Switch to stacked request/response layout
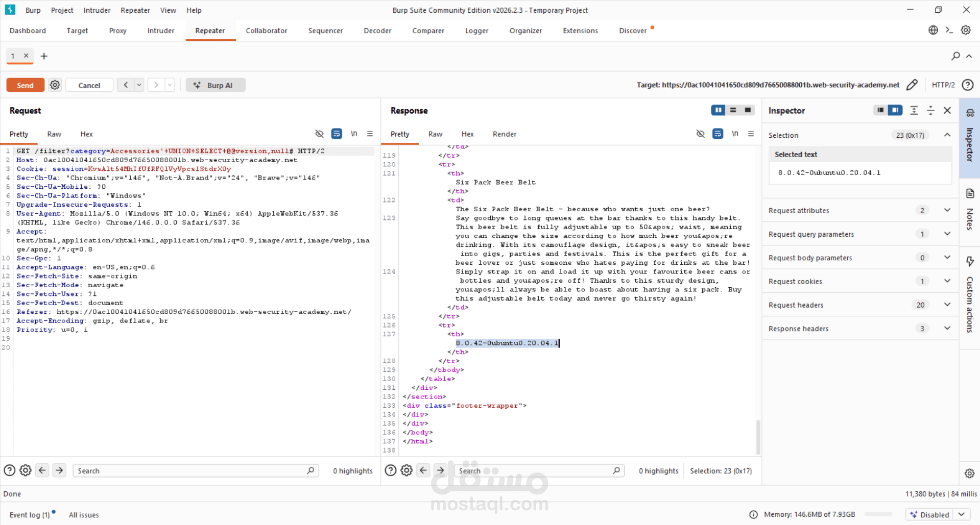Image resolution: width=980 pixels, height=525 pixels. point(733,110)
